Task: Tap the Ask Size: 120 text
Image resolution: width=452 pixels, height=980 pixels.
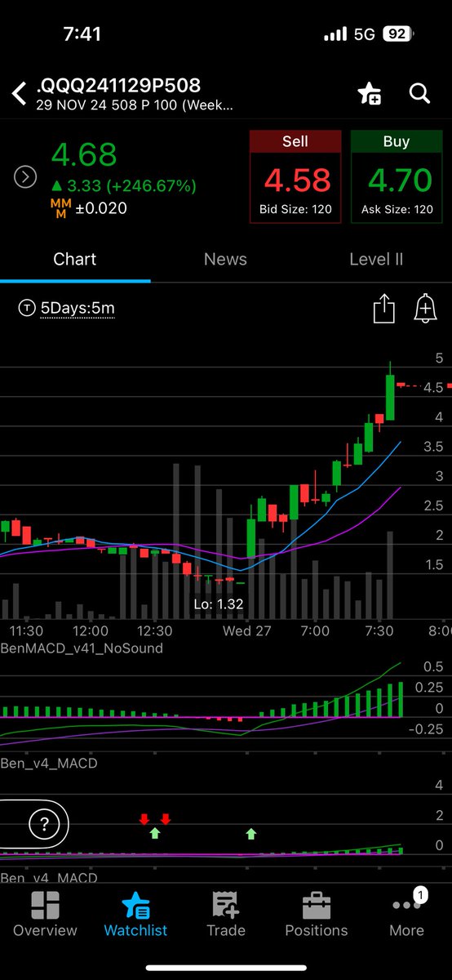Action: [397, 209]
